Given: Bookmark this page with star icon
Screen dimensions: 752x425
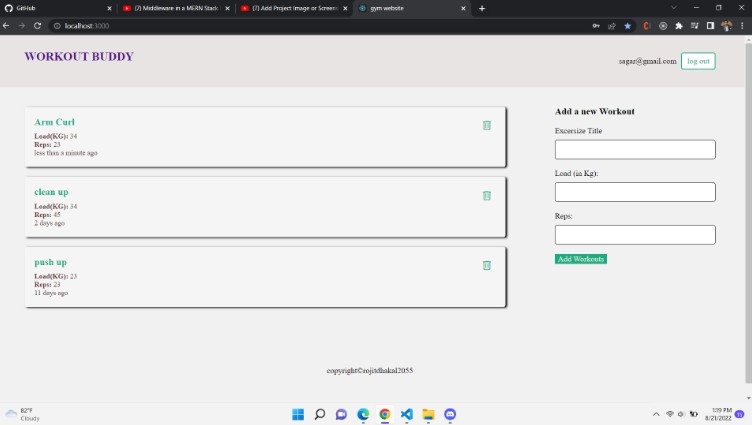Looking at the screenshot, I should (627, 26).
